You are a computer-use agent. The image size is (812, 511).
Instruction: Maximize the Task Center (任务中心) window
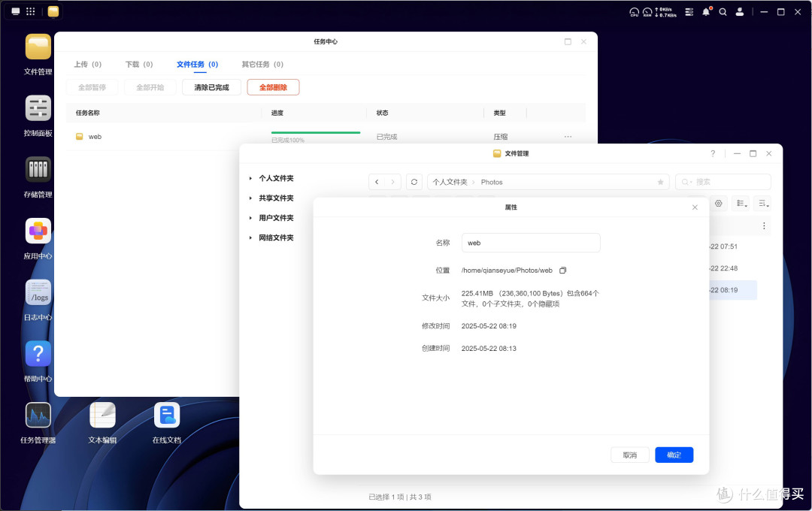click(568, 41)
